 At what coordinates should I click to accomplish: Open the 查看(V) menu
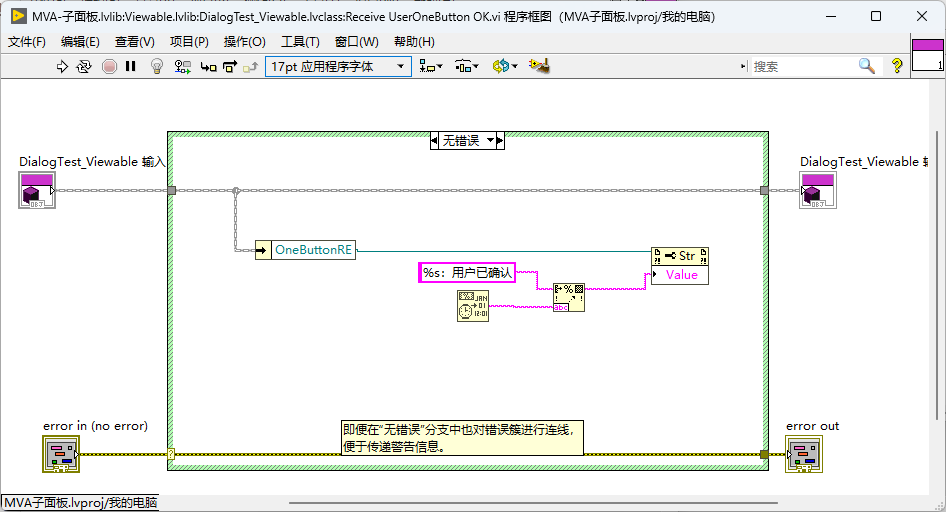point(135,42)
